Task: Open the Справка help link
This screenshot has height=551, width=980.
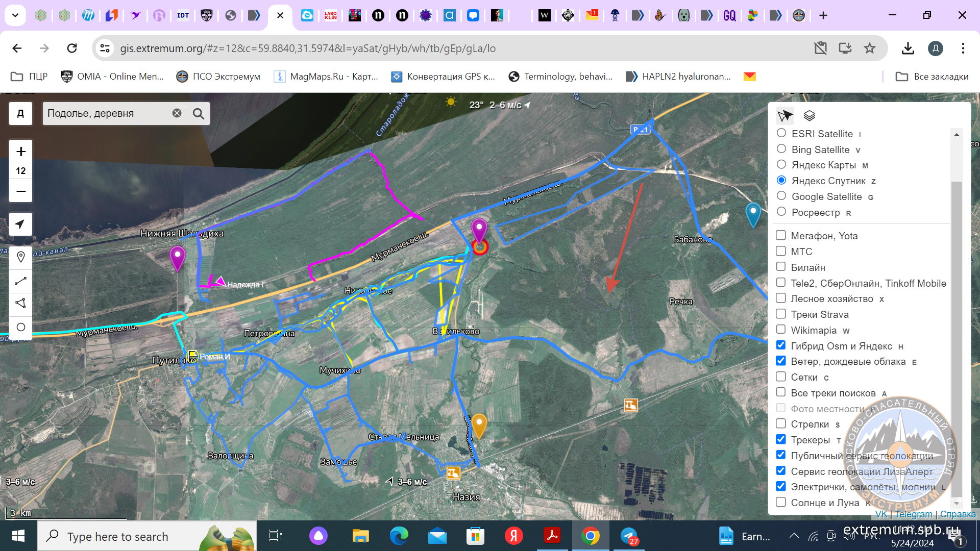Action: 958,514
